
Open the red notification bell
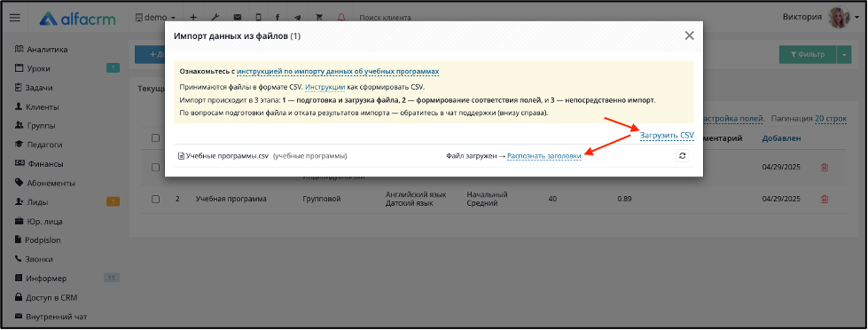[x=341, y=18]
